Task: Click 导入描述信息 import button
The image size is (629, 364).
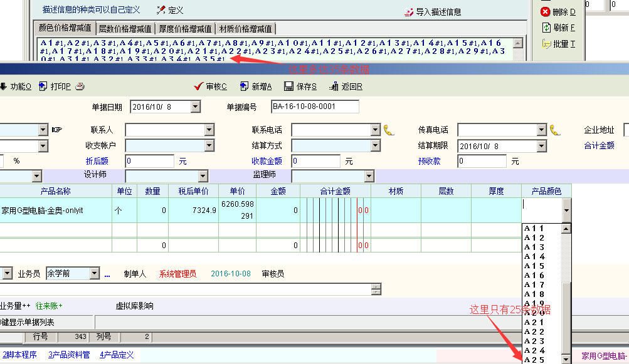Action: [433, 12]
